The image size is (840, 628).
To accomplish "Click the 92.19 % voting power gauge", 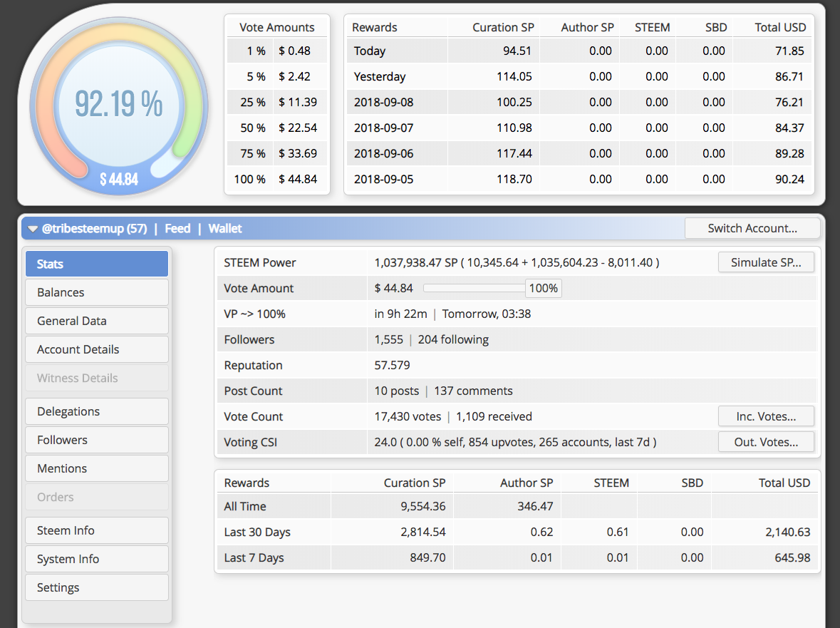I will tap(119, 105).
